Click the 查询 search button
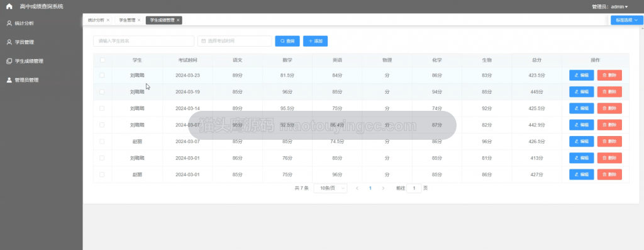The height and width of the screenshot is (250, 644). click(287, 41)
